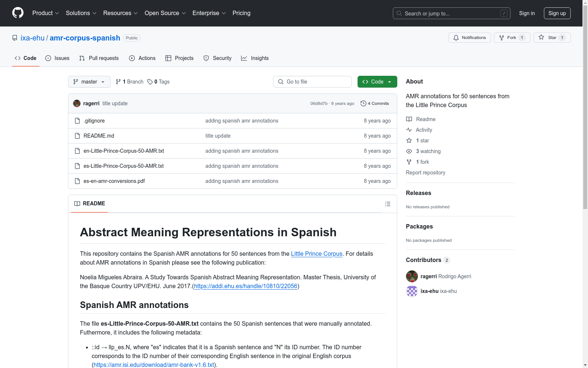Viewport: 588px width, 368px height.
Task: Click the branch icon next to 1 Branch
Action: [118, 82]
